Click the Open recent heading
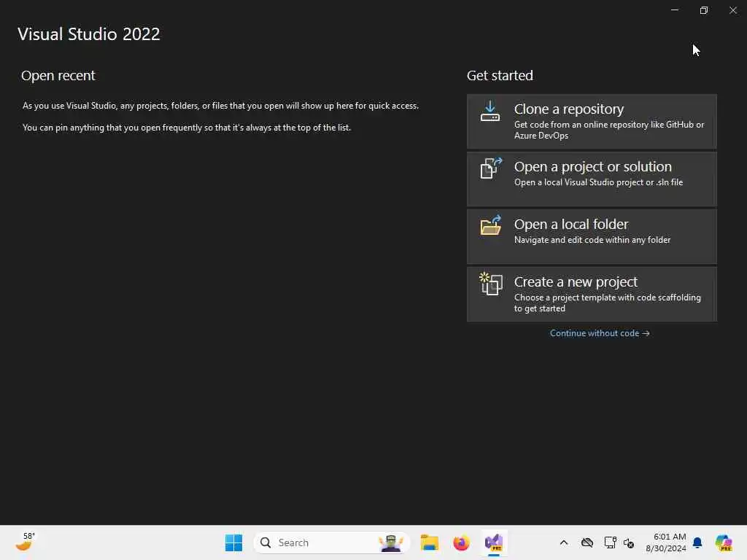The height and width of the screenshot is (560, 747). (58, 75)
